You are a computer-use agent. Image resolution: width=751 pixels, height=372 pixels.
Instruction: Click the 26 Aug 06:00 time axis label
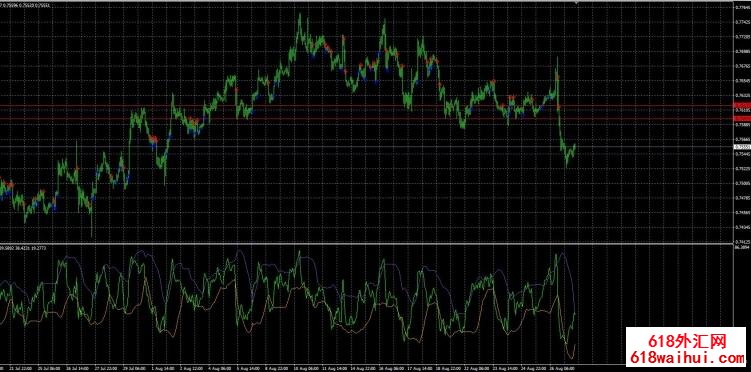pyautogui.click(x=563, y=369)
